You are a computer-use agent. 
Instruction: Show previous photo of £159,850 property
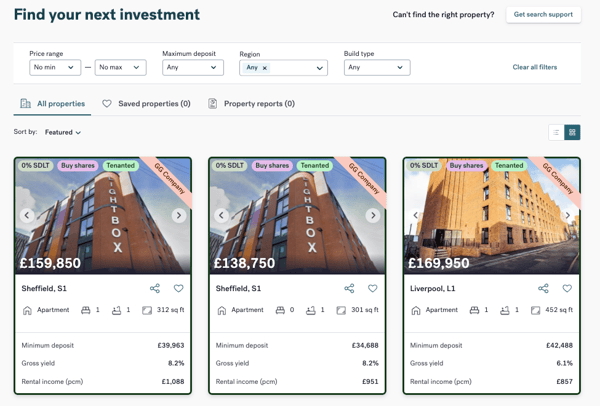click(x=27, y=215)
